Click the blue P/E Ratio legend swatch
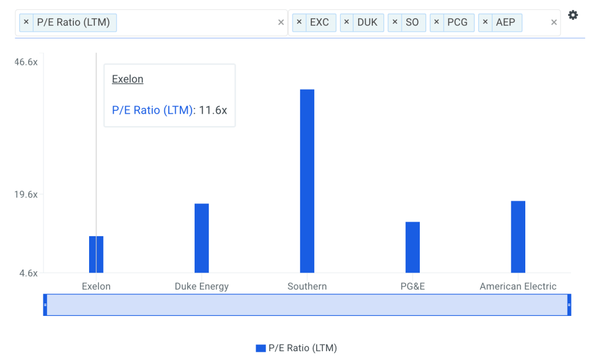Screen dimensions: 598x364 [x=261, y=348]
